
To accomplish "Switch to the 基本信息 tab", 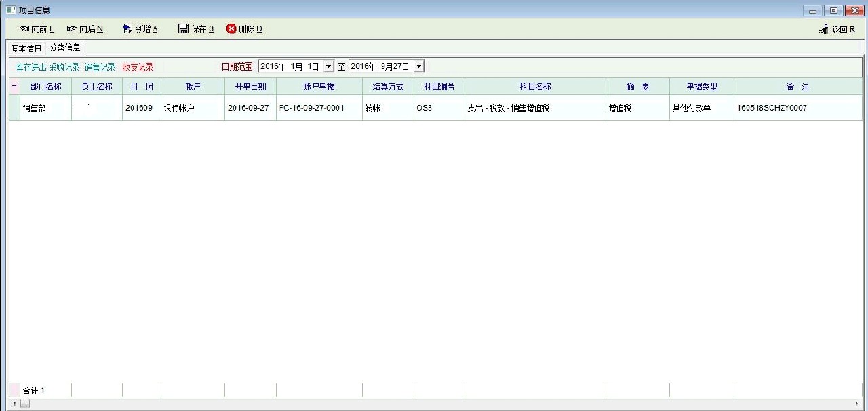I will click(26, 48).
